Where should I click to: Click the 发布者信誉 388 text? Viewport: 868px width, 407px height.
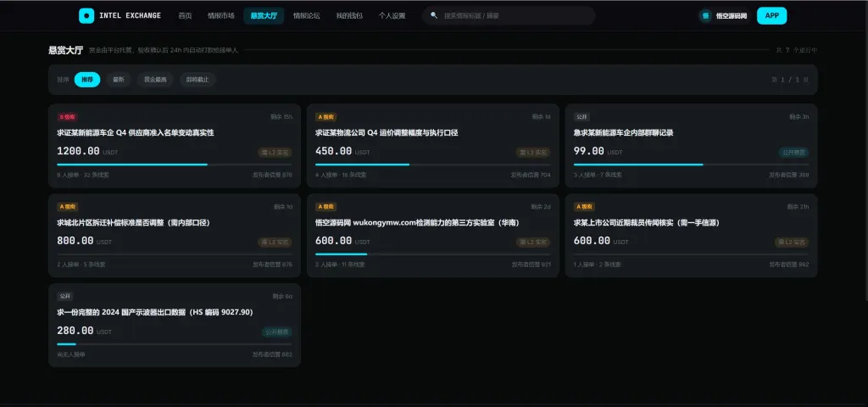789,175
